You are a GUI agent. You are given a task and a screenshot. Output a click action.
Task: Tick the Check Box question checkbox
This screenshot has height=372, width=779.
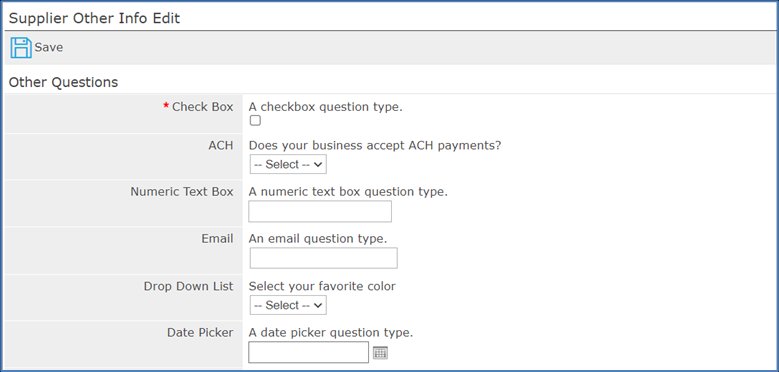click(255, 120)
